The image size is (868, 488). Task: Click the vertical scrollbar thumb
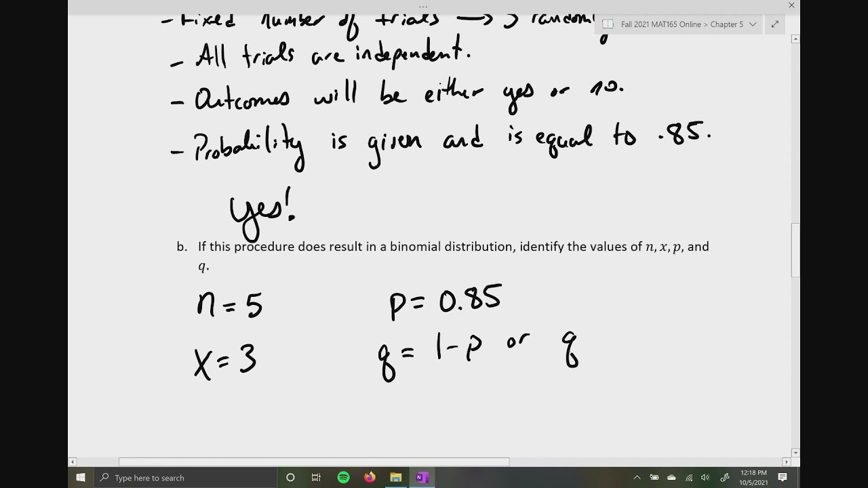click(795, 250)
